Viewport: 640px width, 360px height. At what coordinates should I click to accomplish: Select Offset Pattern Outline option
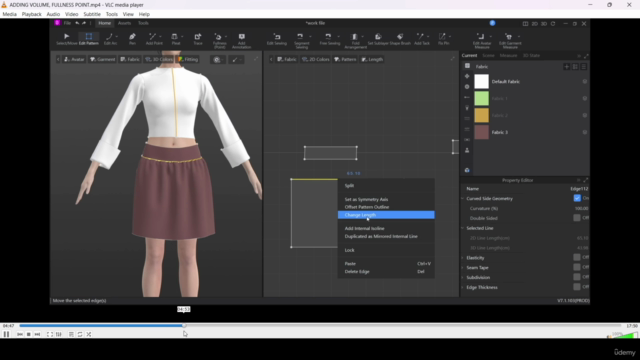coord(386,207)
